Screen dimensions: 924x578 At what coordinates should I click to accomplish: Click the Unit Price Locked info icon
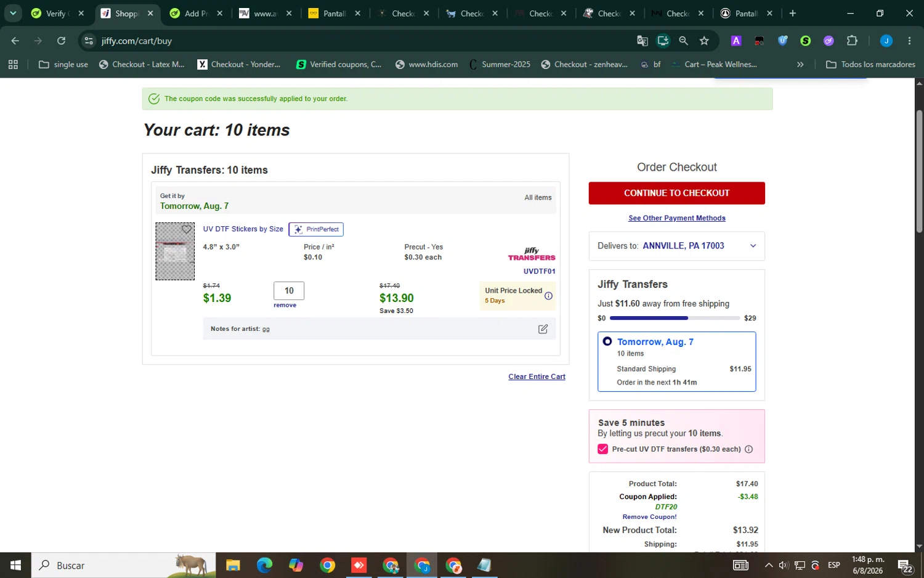548,296
